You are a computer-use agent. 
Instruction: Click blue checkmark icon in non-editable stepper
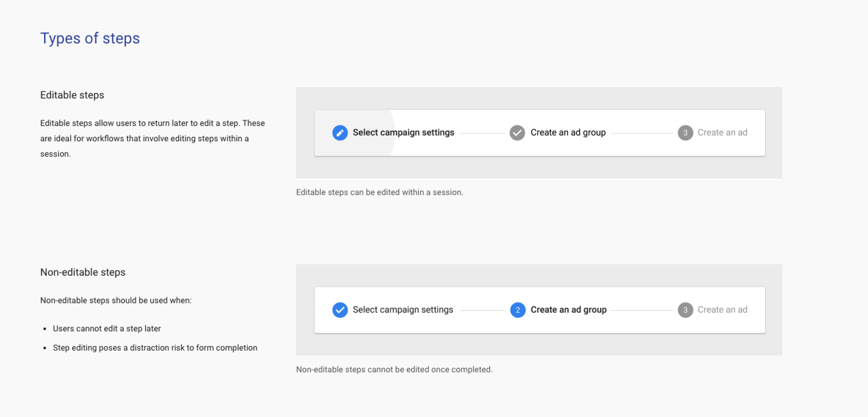(x=340, y=310)
